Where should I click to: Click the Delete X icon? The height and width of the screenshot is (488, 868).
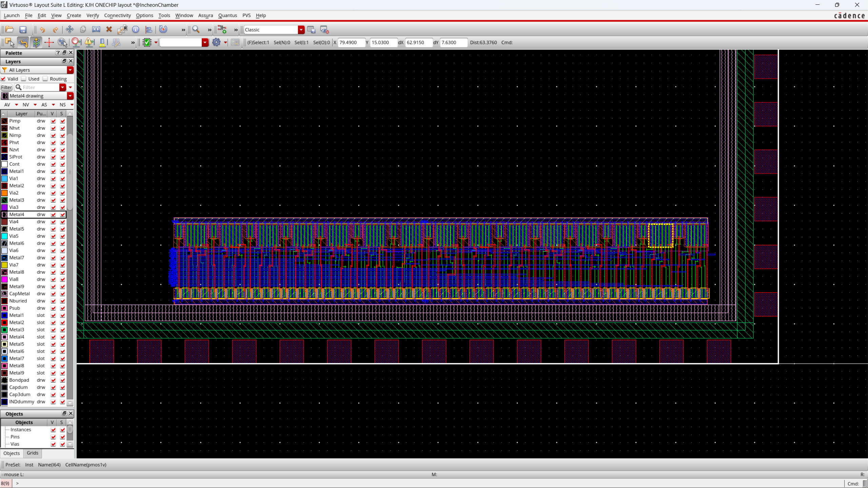pyautogui.click(x=109, y=29)
